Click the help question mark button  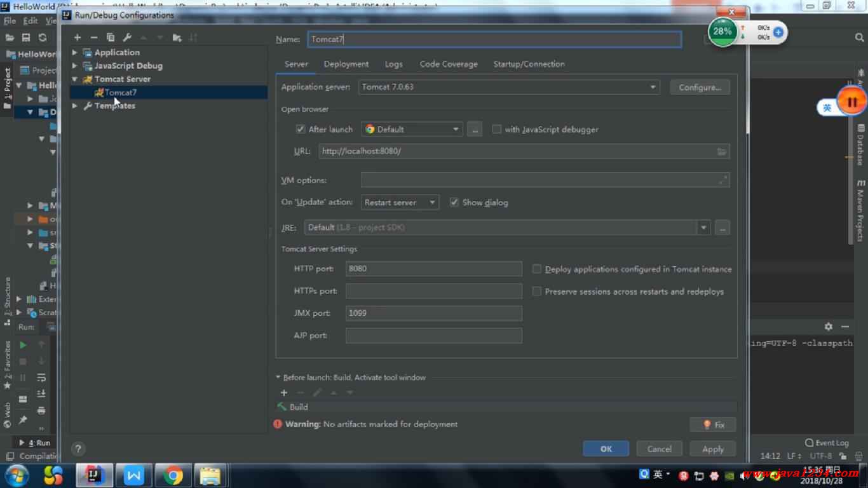click(78, 449)
